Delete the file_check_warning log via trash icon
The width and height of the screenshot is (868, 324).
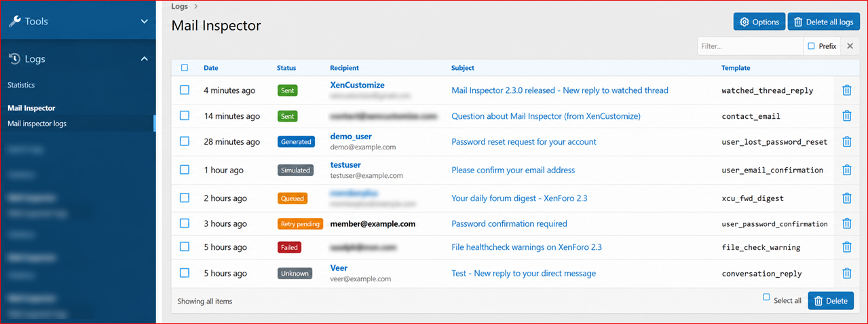point(846,247)
